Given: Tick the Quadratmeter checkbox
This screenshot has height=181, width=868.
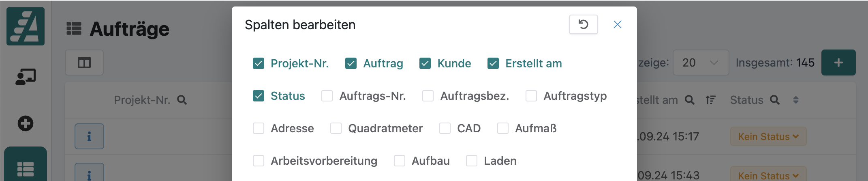Looking at the screenshot, I should pos(336,129).
